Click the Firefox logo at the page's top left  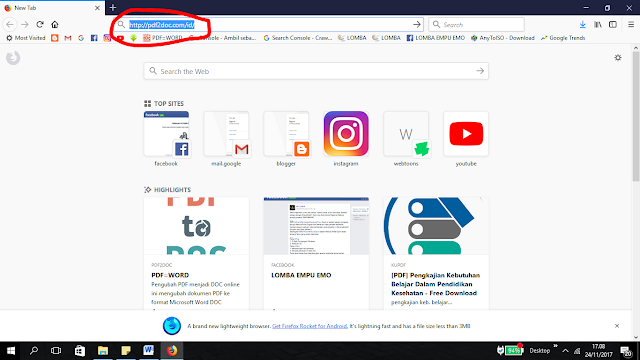tap(13, 58)
